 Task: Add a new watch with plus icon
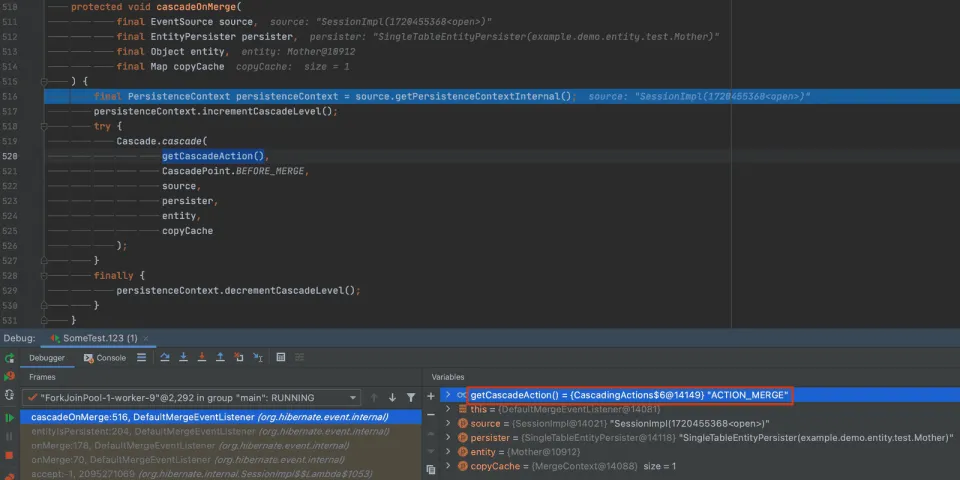pyautogui.click(x=430, y=396)
